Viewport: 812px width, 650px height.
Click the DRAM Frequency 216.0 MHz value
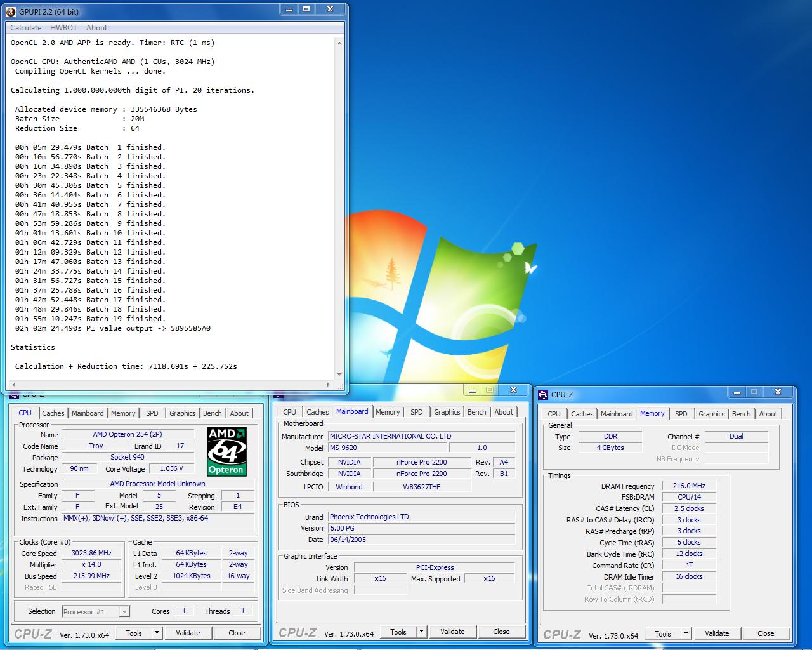click(x=689, y=486)
